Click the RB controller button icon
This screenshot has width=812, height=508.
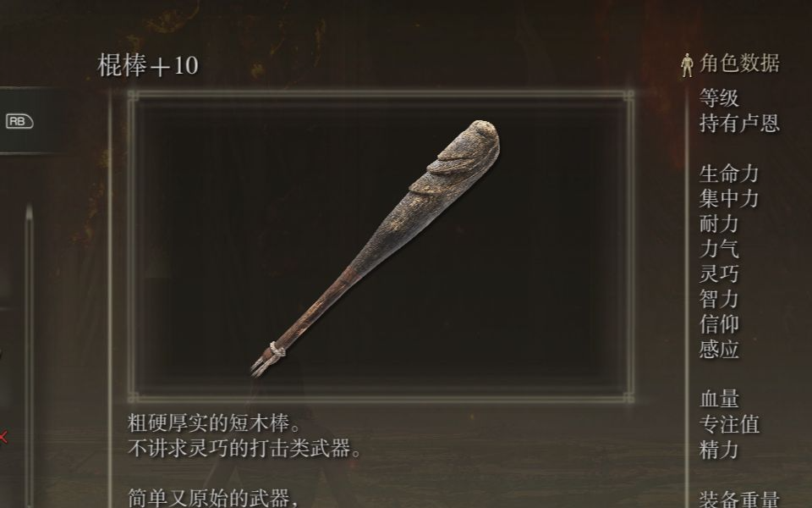tap(19, 121)
